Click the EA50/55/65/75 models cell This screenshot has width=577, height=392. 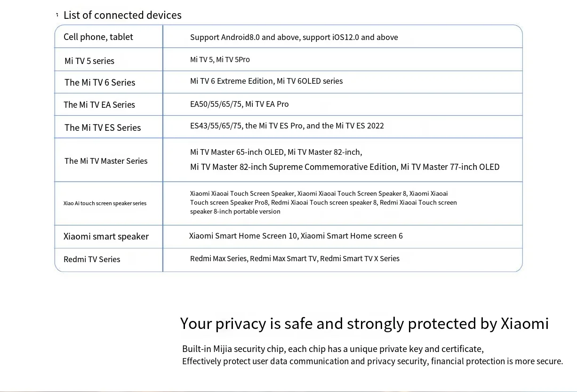(x=239, y=104)
